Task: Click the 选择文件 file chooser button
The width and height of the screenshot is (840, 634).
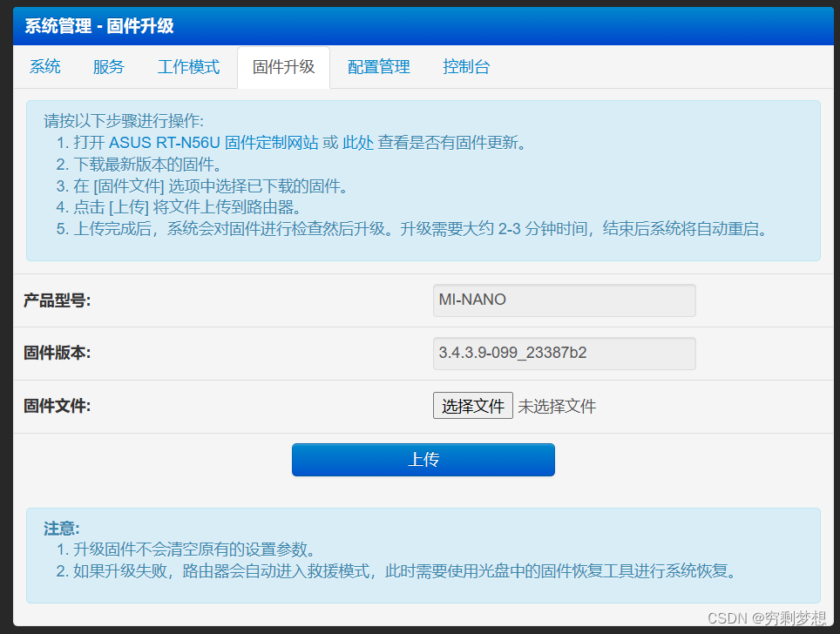Action: 473,406
